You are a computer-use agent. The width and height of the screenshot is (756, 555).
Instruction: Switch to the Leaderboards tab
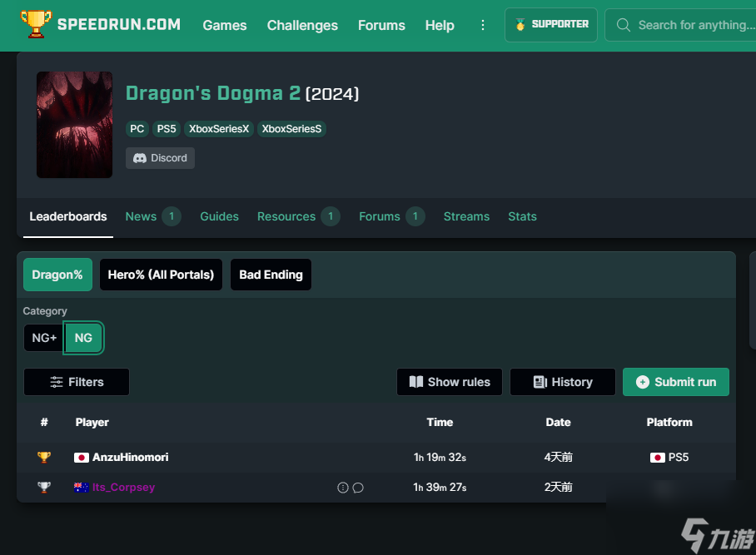pos(68,217)
